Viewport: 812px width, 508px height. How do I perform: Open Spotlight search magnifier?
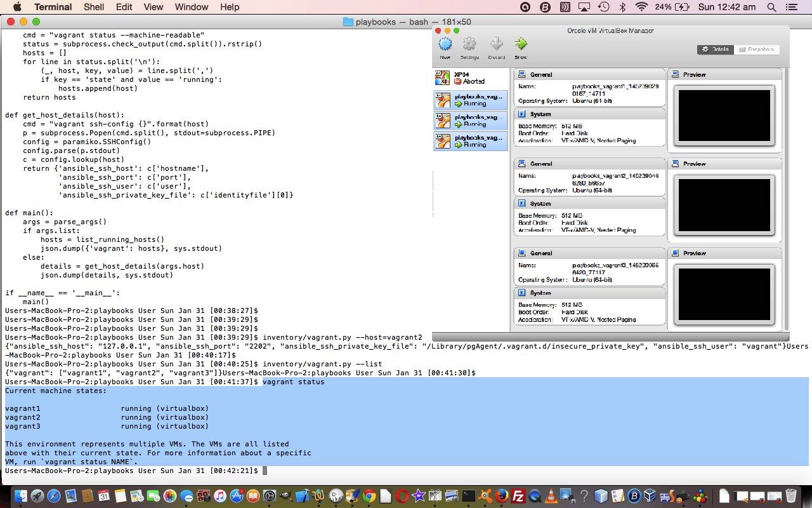[771, 7]
